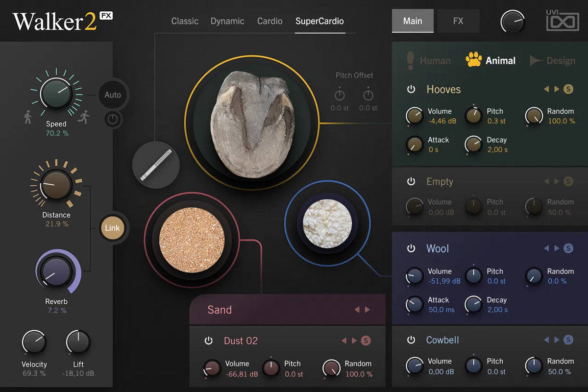This screenshot has height=392, width=588.
Task: Disable the Cowbell layer power button
Action: [411, 340]
